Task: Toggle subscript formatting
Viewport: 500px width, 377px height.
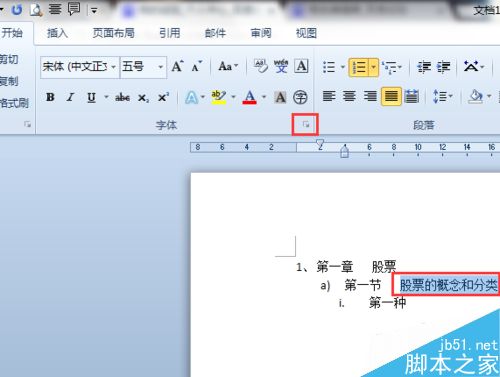Action: point(143,98)
